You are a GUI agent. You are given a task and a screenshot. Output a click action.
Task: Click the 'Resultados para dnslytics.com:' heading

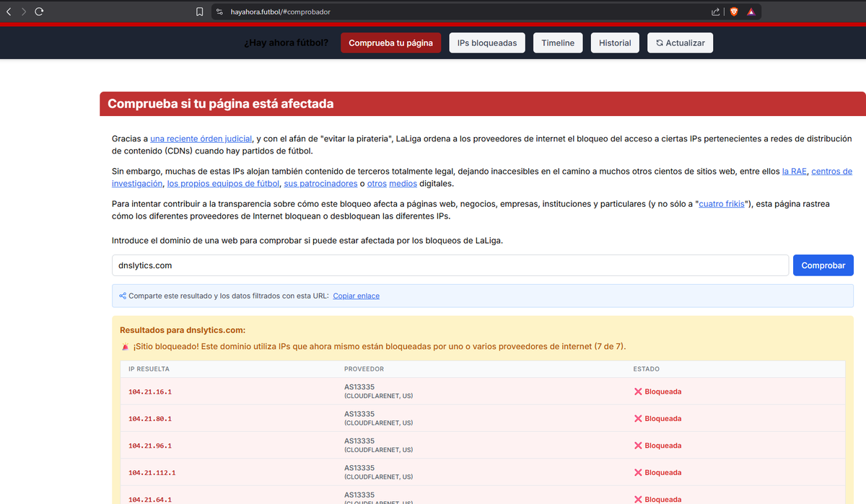click(x=183, y=330)
